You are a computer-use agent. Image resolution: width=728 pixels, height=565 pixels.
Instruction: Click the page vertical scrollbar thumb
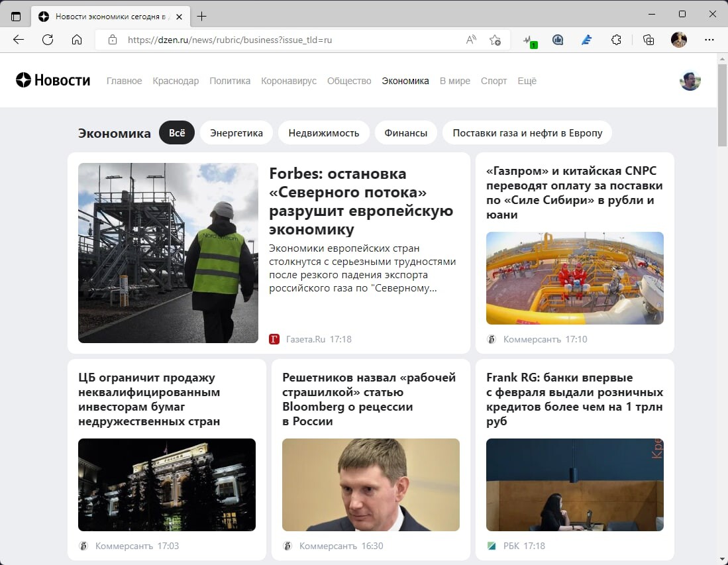tap(722, 105)
